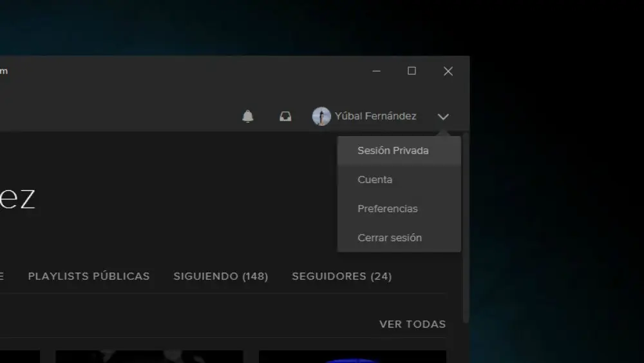The height and width of the screenshot is (363, 644).
Task: Collapse the user menu chevron arrow
Action: coord(443,117)
